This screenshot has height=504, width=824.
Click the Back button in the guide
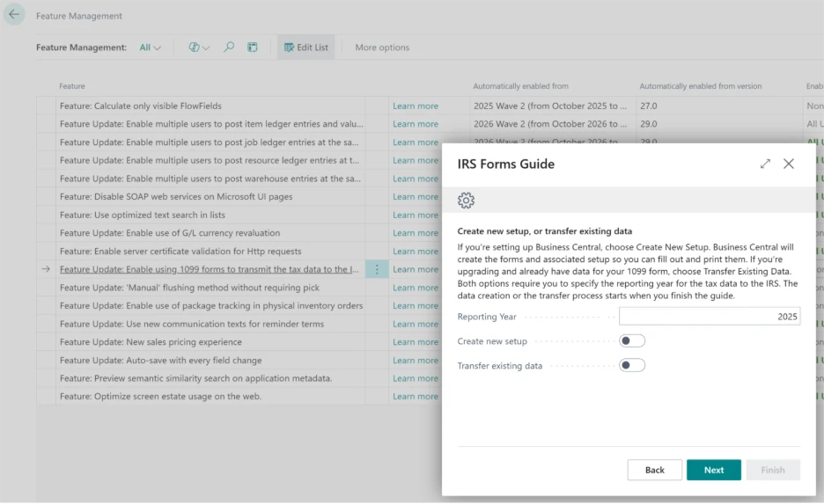(654, 470)
